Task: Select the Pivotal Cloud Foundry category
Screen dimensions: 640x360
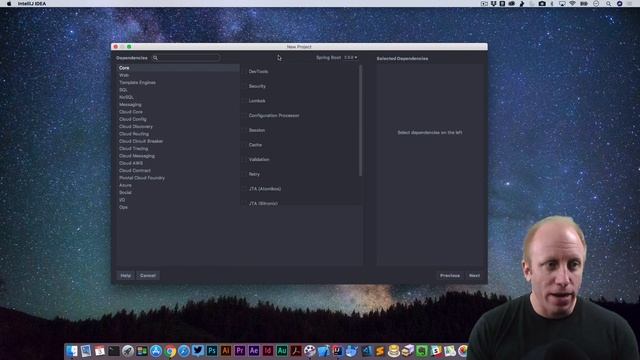Action: 178,178
